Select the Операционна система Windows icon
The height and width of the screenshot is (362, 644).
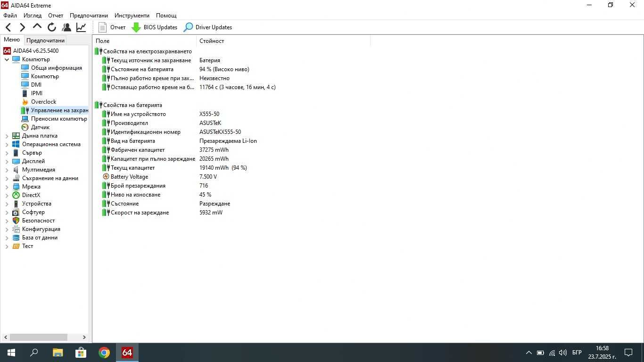[x=16, y=144]
